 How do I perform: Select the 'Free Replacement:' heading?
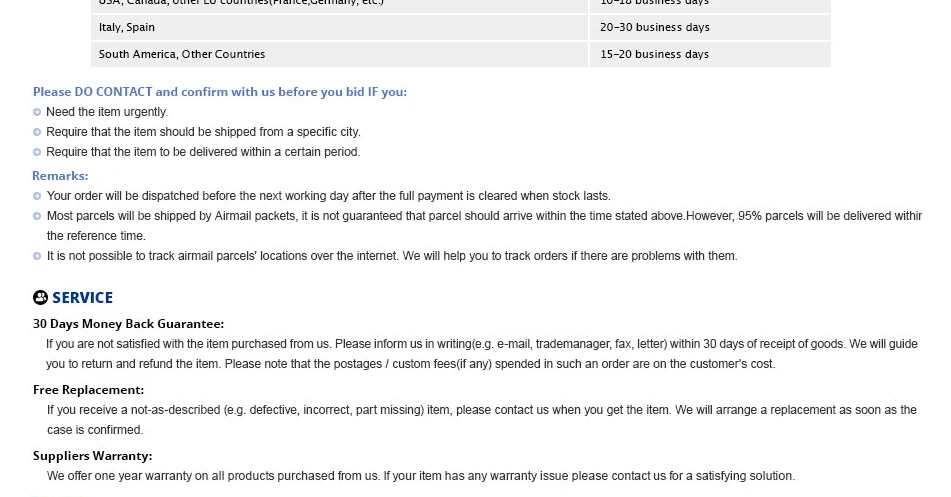pos(89,390)
